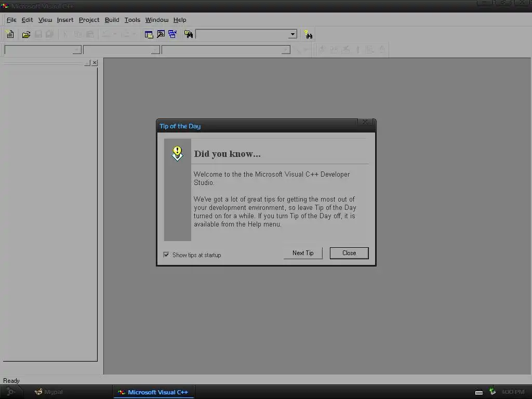Open the View menu
532x399 pixels.
click(x=45, y=20)
